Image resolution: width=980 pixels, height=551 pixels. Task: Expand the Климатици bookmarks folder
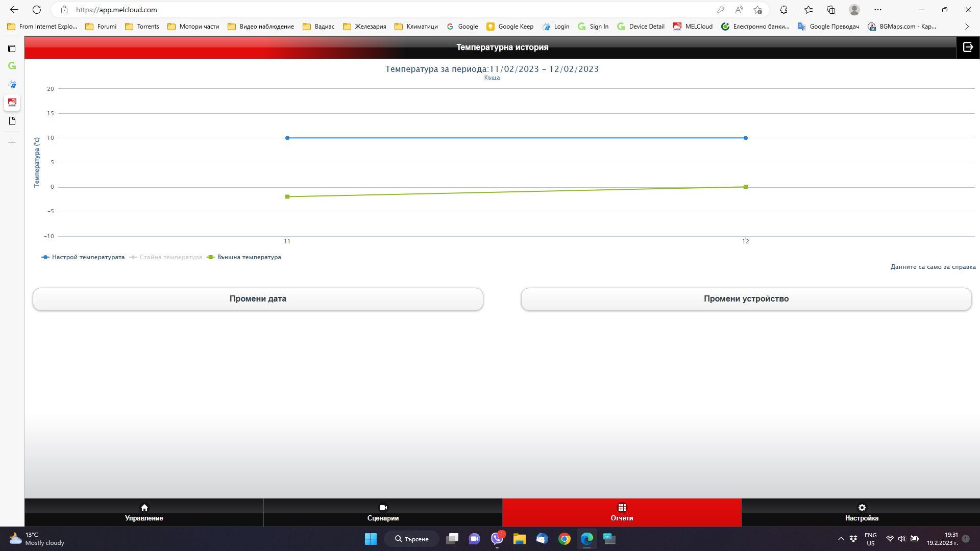pos(416,27)
